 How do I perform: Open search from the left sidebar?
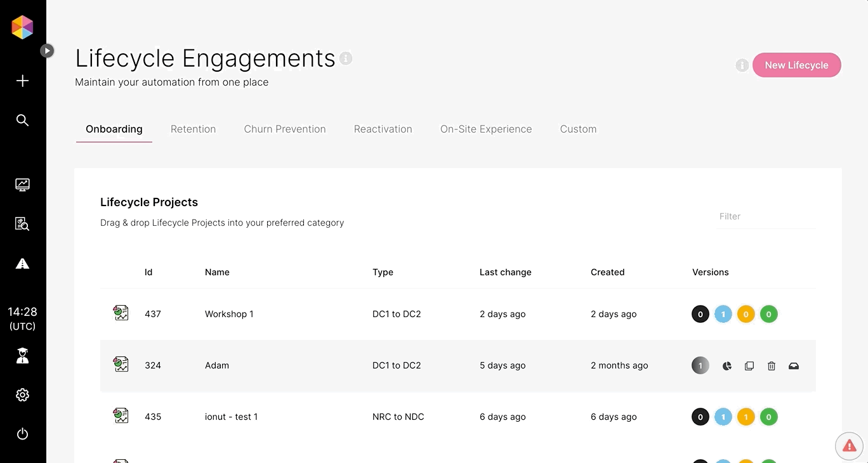coord(22,121)
